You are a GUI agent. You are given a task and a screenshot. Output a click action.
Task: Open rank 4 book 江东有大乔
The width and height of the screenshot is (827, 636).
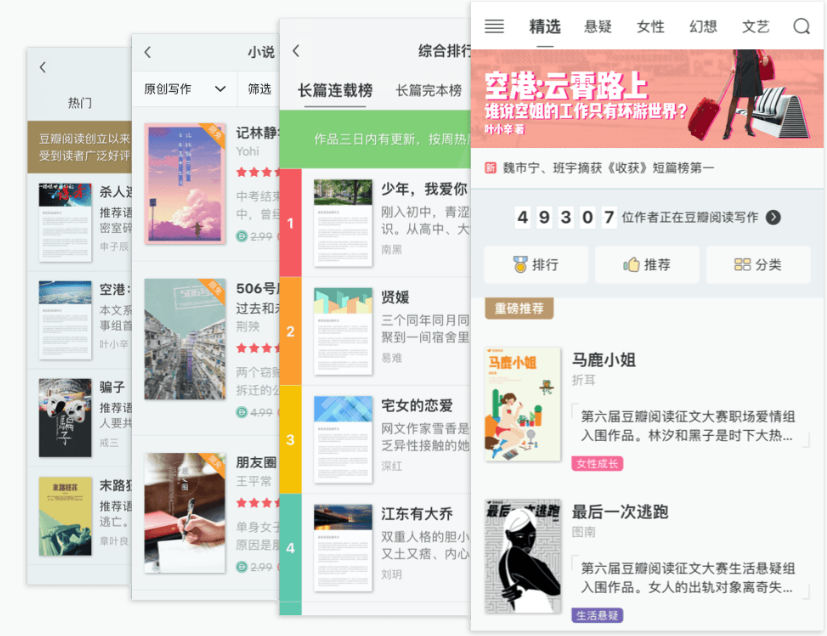pyautogui.click(x=375, y=548)
